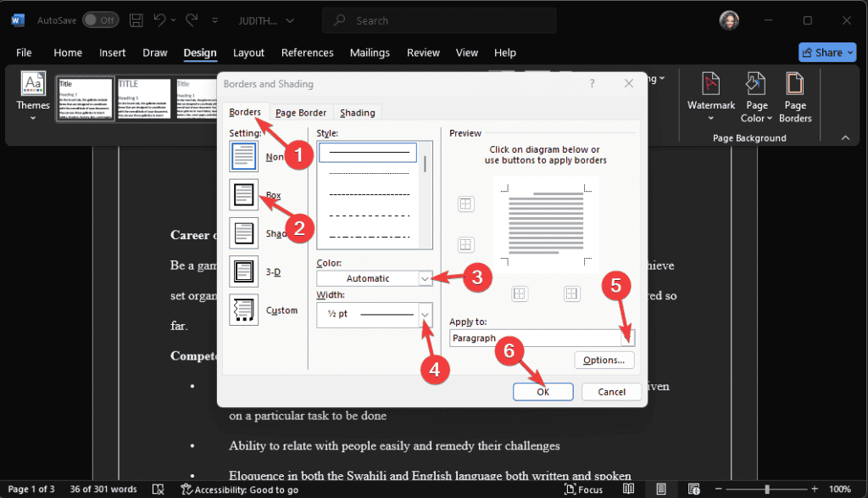Confirm borders with the OK button
The height and width of the screenshot is (498, 868).
click(542, 391)
